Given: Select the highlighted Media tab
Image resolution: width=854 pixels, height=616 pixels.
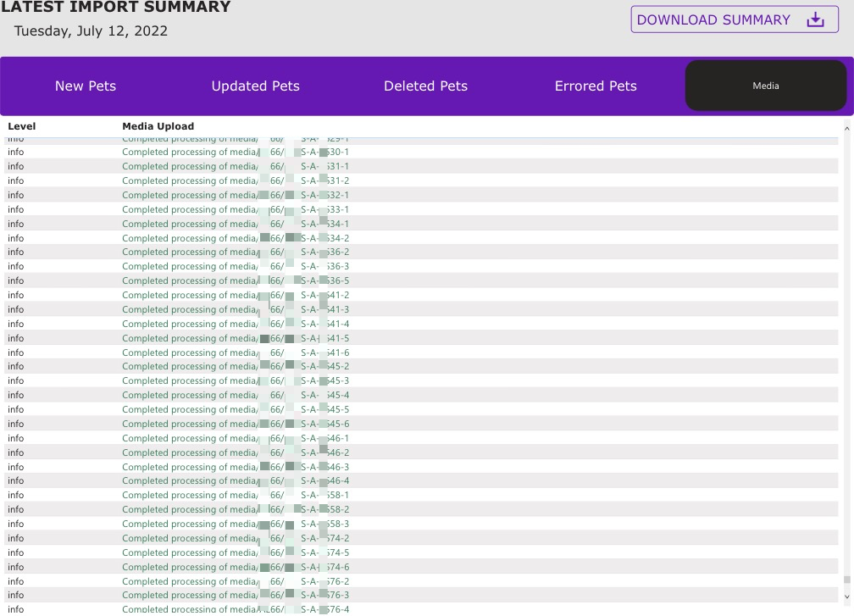Looking at the screenshot, I should coord(765,86).
